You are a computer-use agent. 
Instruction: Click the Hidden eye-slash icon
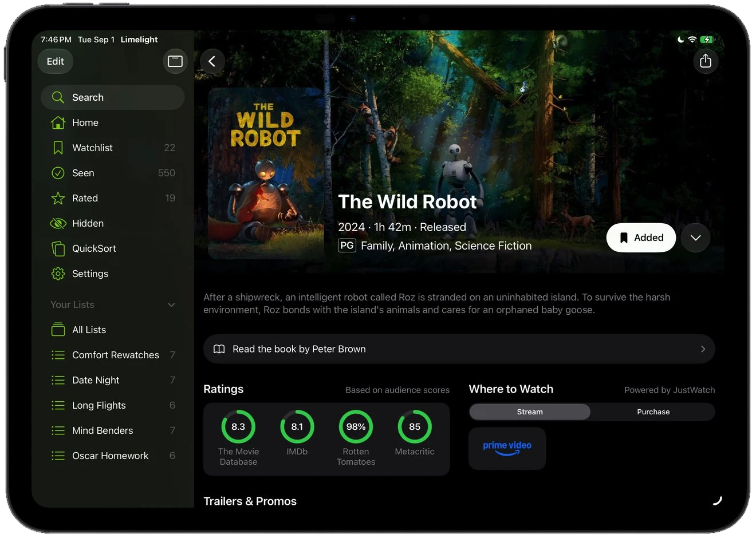tap(58, 223)
